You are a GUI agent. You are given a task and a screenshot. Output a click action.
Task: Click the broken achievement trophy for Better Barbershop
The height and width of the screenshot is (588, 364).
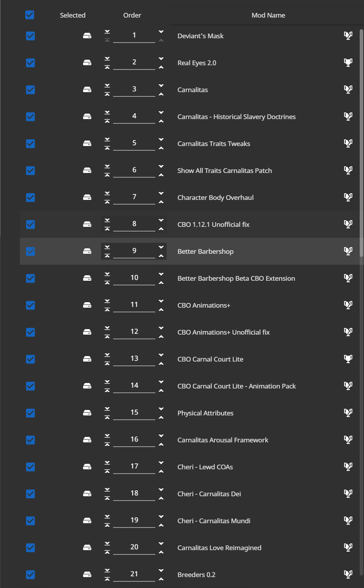click(x=348, y=251)
